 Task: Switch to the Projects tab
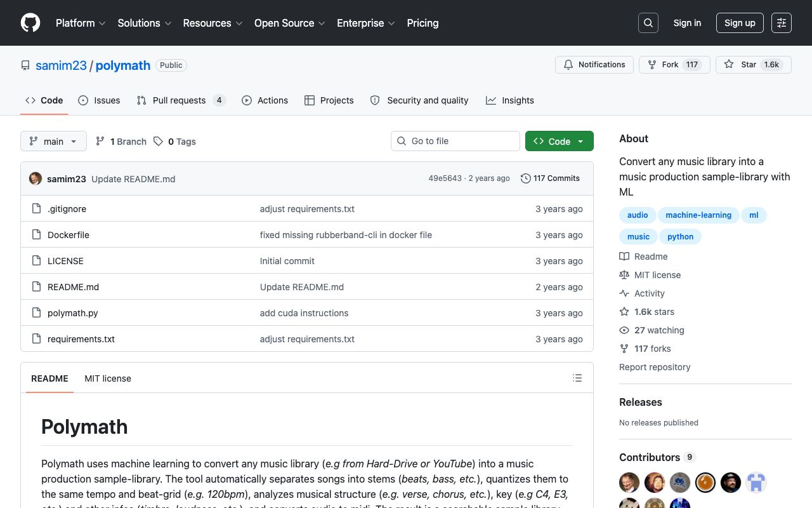point(329,100)
